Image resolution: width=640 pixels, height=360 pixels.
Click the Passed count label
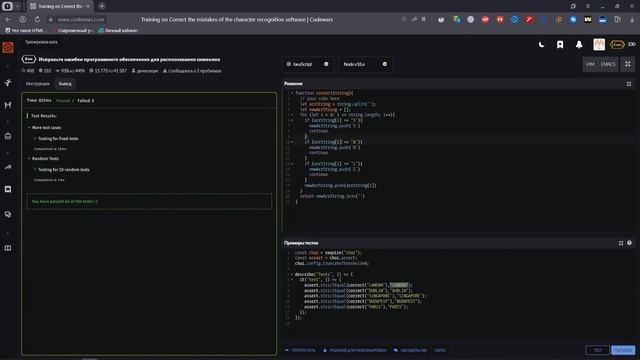coord(64,100)
